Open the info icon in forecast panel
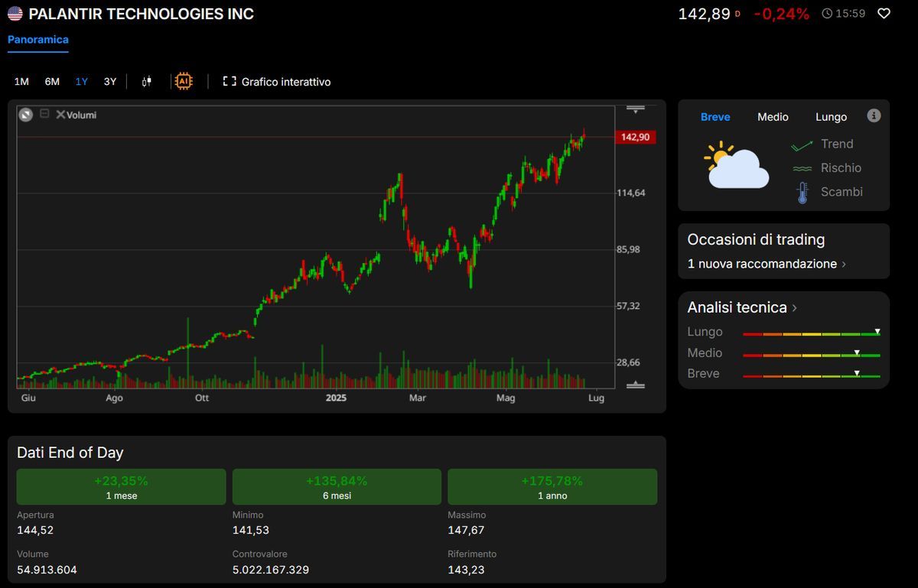This screenshot has height=588, width=918. tap(874, 115)
